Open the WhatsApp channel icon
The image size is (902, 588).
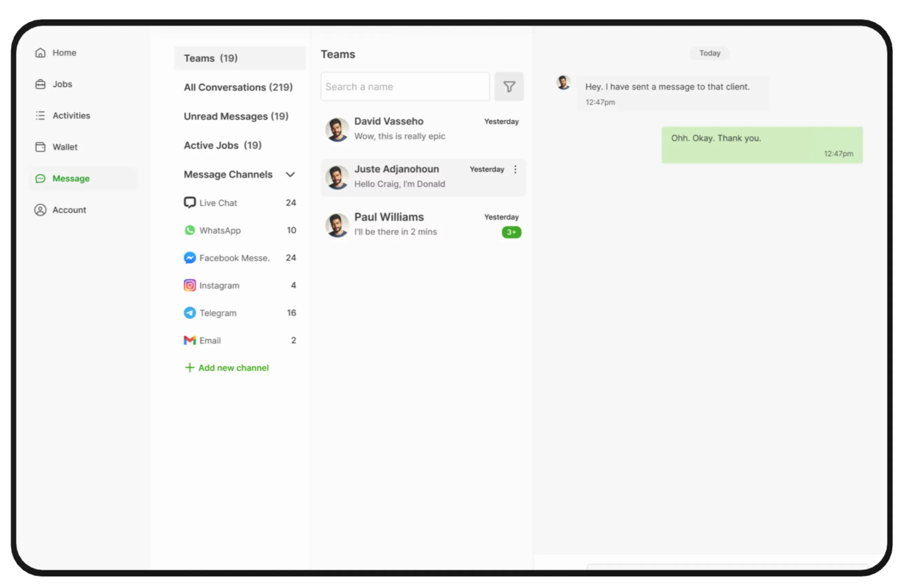190,230
